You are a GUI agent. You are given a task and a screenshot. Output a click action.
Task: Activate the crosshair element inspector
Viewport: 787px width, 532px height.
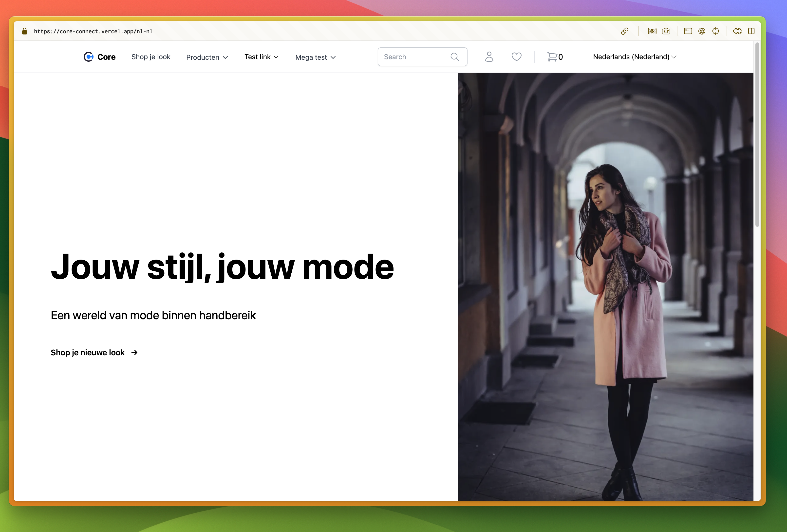click(715, 31)
